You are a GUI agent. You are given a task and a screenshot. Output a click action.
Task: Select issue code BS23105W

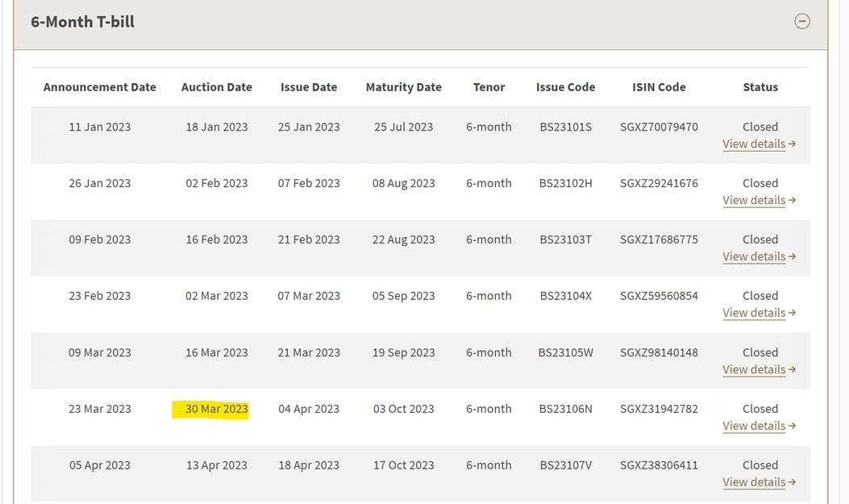(x=565, y=353)
